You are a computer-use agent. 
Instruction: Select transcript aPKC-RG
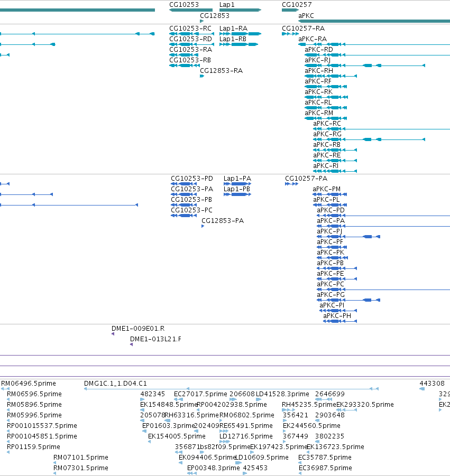tap(327, 134)
